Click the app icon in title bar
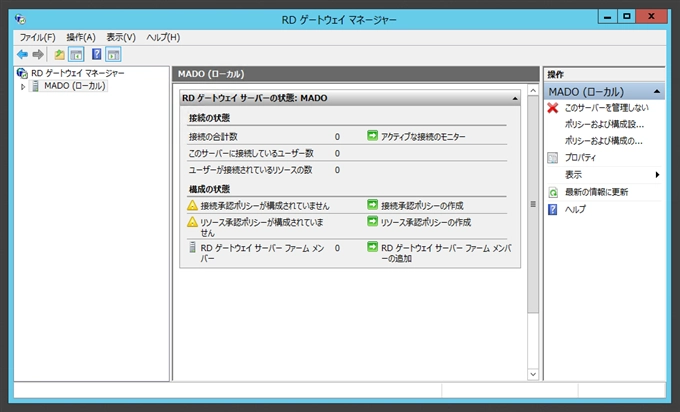 point(20,19)
